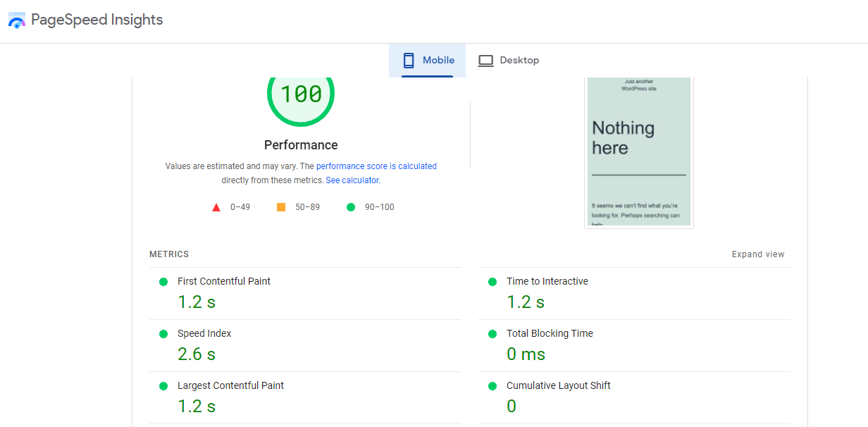Click the page screenshot thumbnail
This screenshot has height=427, width=868.
coord(639,152)
